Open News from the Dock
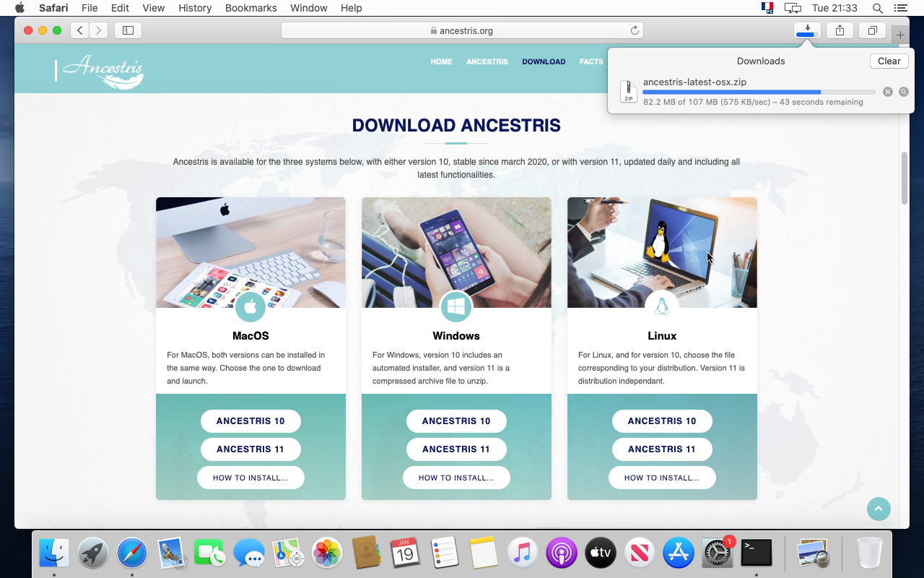This screenshot has height=578, width=924. coord(639,553)
